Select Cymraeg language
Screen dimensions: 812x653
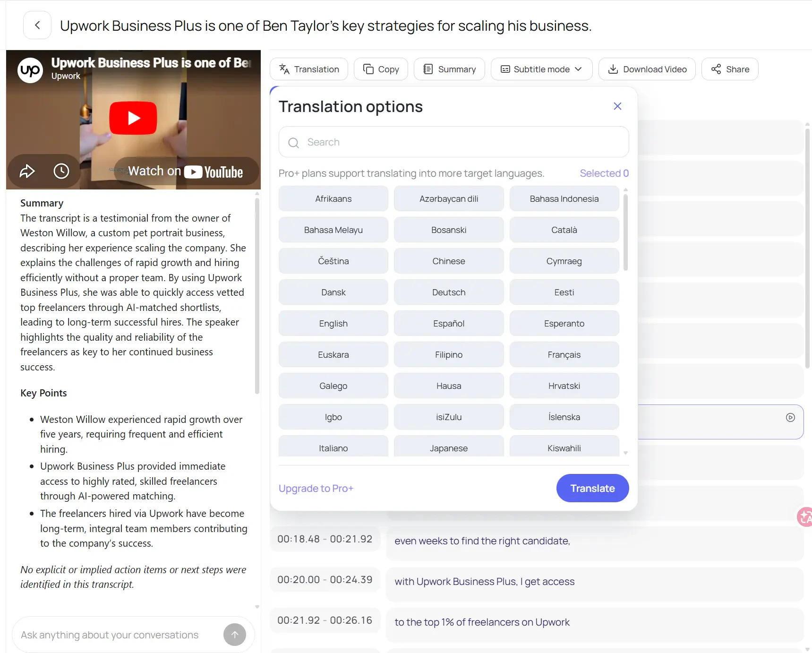point(564,261)
